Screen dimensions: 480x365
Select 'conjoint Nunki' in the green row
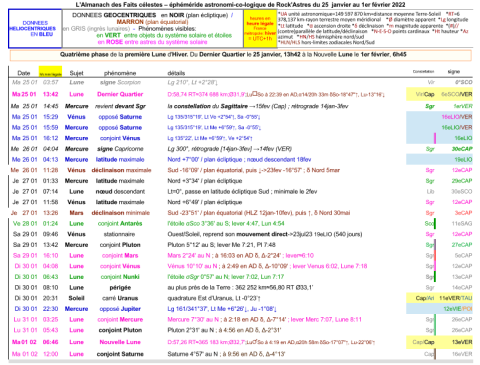click(120, 277)
